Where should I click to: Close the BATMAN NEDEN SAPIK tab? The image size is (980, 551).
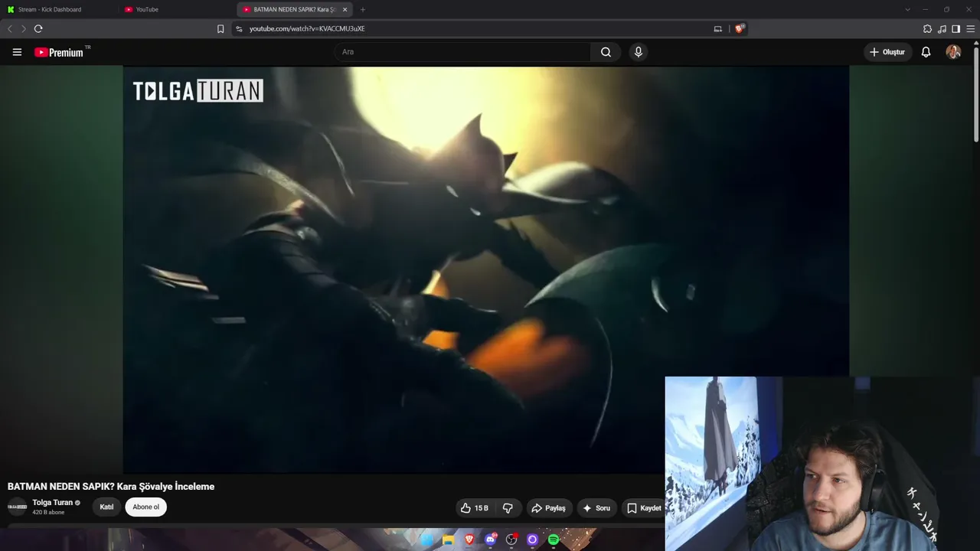point(345,9)
